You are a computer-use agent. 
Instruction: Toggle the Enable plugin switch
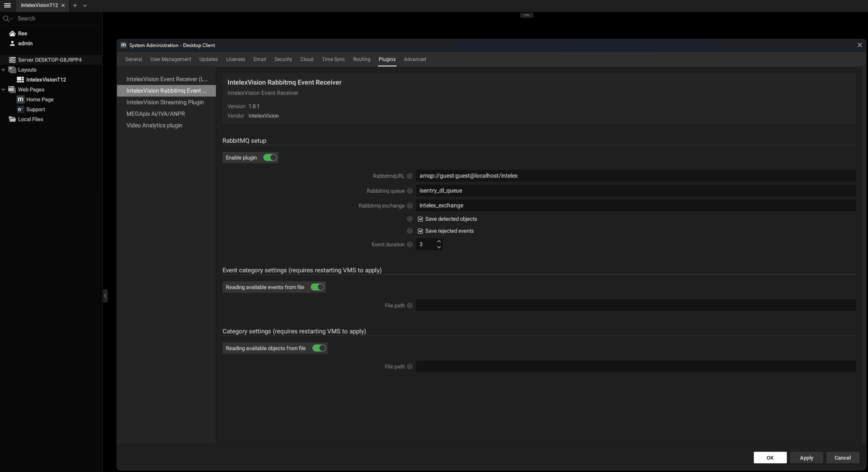point(270,158)
